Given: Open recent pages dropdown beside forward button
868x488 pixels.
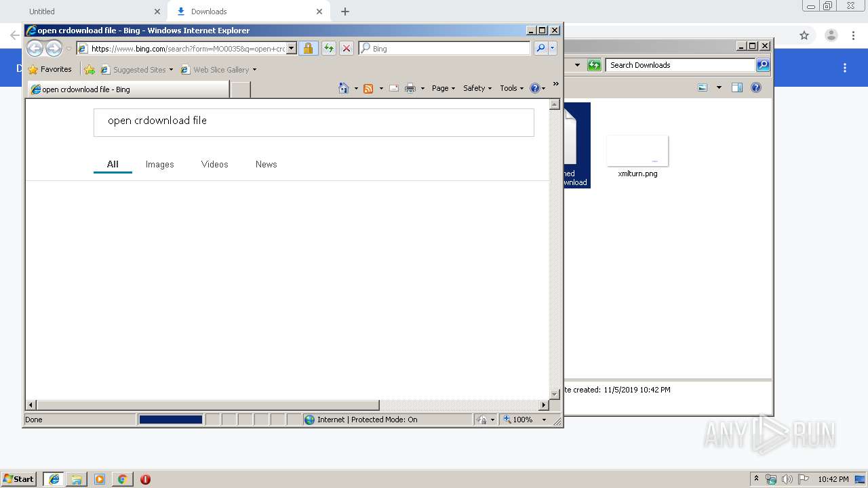Looking at the screenshot, I should 68,49.
